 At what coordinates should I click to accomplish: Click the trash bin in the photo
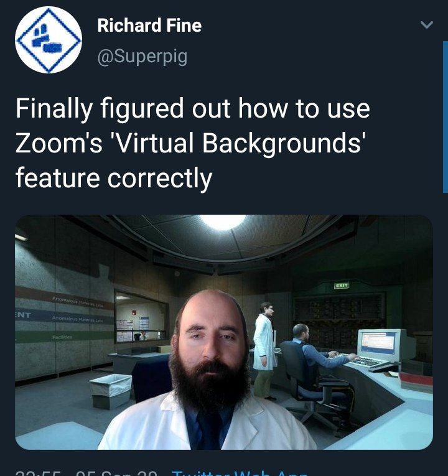[111, 391]
